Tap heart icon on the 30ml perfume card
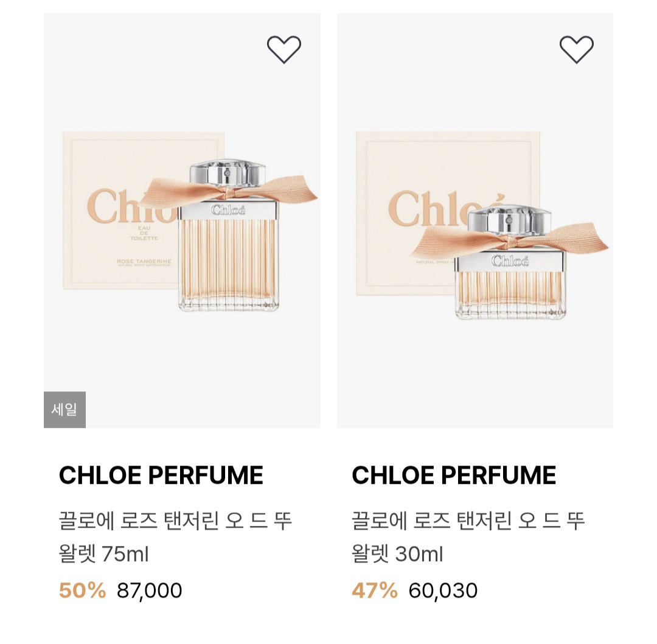The width and height of the screenshot is (657, 644). 577,49
